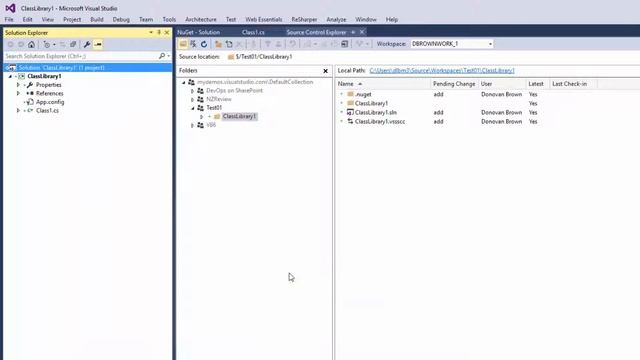640x360 pixels.
Task: Click the Solution Explorer search magnifier icon
Action: pos(162,56)
